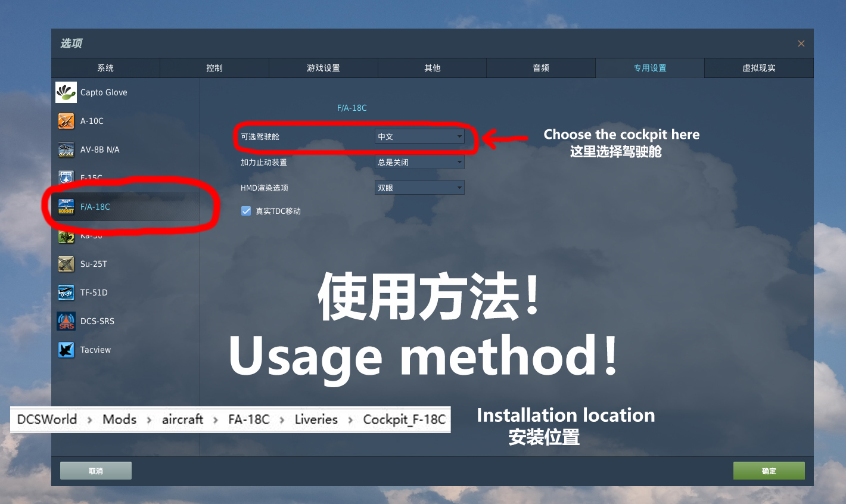Open DCS-SRS settings icon
The image size is (846, 504).
[x=66, y=321]
